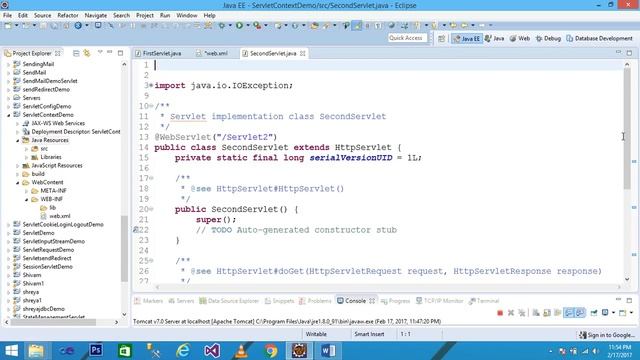
Task: Switch to the web.xml editor tab
Action: [x=212, y=53]
